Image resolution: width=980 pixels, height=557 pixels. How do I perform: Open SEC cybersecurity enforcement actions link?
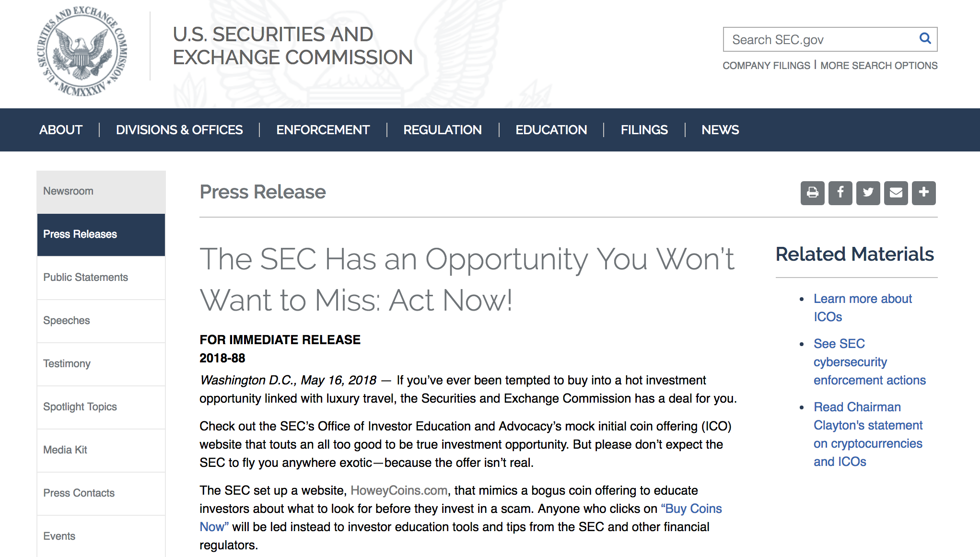tap(869, 362)
